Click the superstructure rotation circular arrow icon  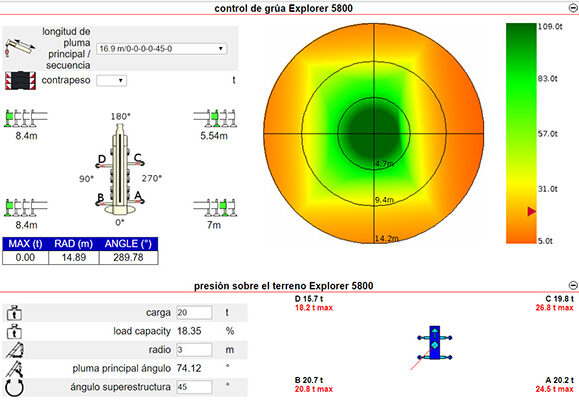click(x=14, y=388)
